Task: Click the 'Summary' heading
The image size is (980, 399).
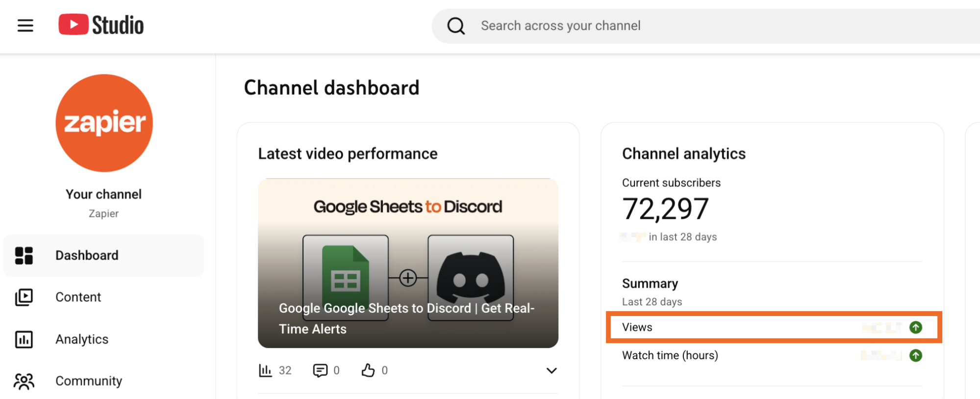Action: 650,284
